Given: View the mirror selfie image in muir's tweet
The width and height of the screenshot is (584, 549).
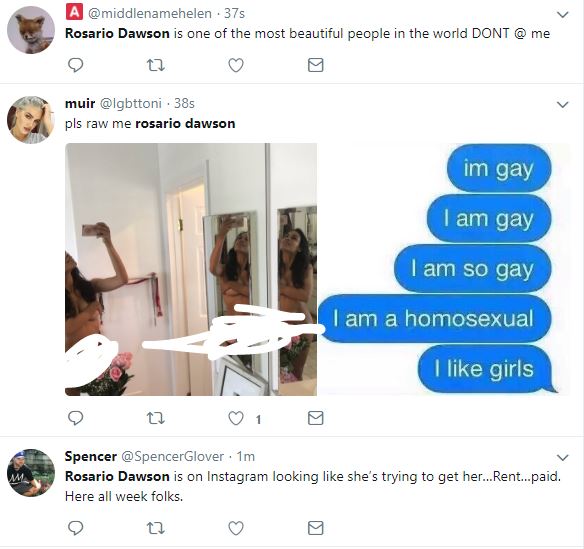Looking at the screenshot, I should click(x=191, y=269).
